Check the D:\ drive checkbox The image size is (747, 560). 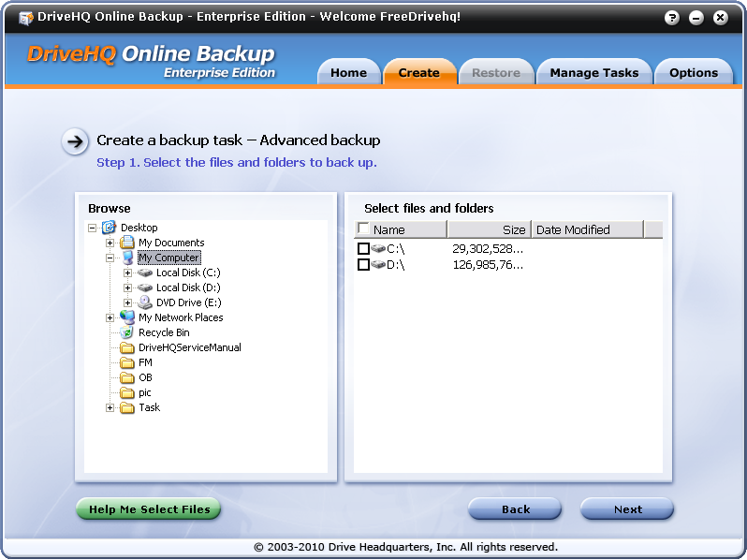(363, 265)
